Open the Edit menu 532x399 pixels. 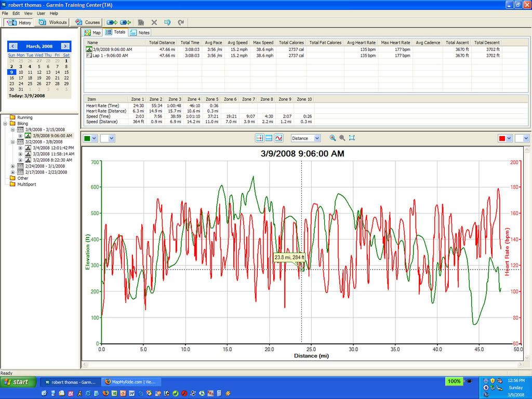point(16,13)
